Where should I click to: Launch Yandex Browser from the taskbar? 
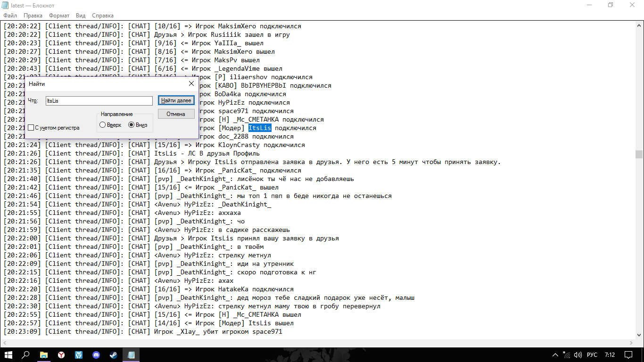pos(61,354)
